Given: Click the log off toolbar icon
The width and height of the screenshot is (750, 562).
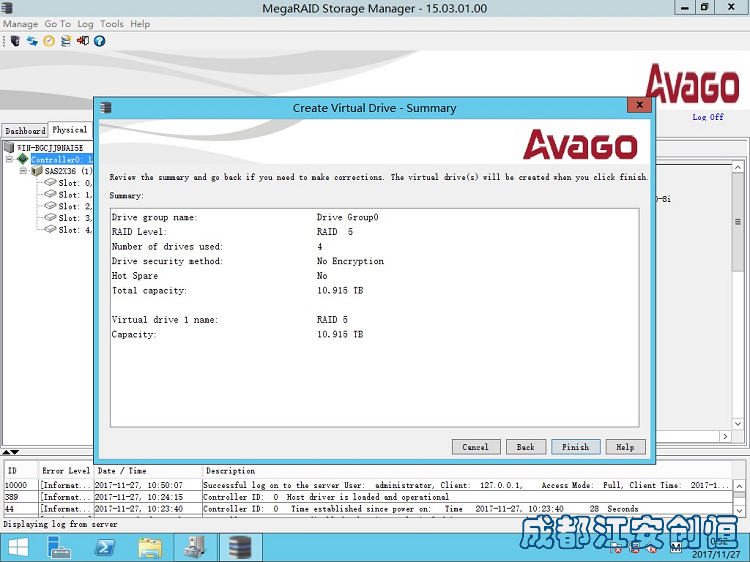Looking at the screenshot, I should pyautogui.click(x=83, y=41).
